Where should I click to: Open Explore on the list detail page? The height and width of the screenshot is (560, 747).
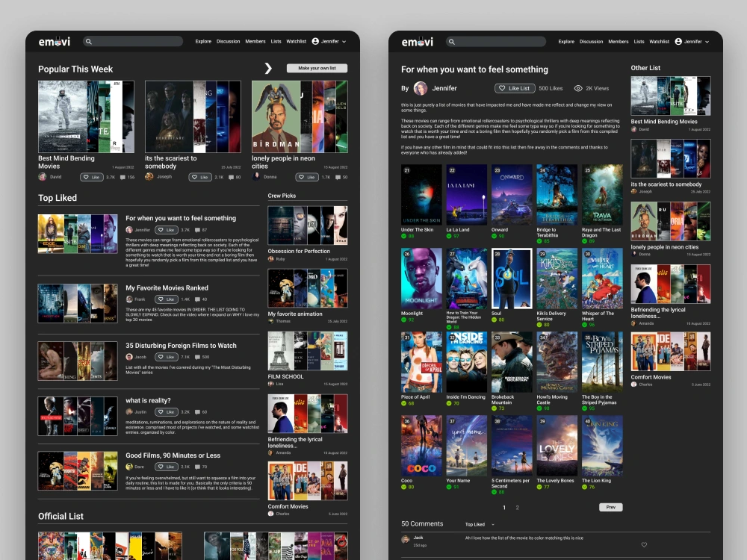[566, 42]
